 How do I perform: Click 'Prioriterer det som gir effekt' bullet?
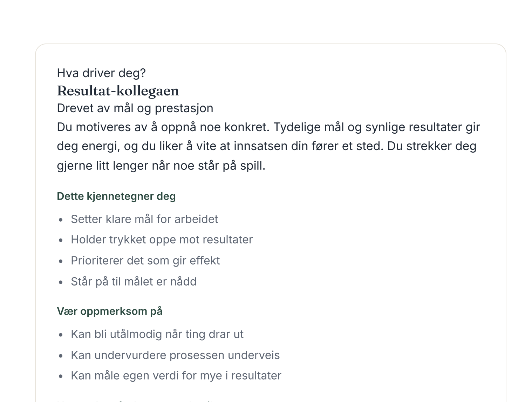[x=145, y=261]
